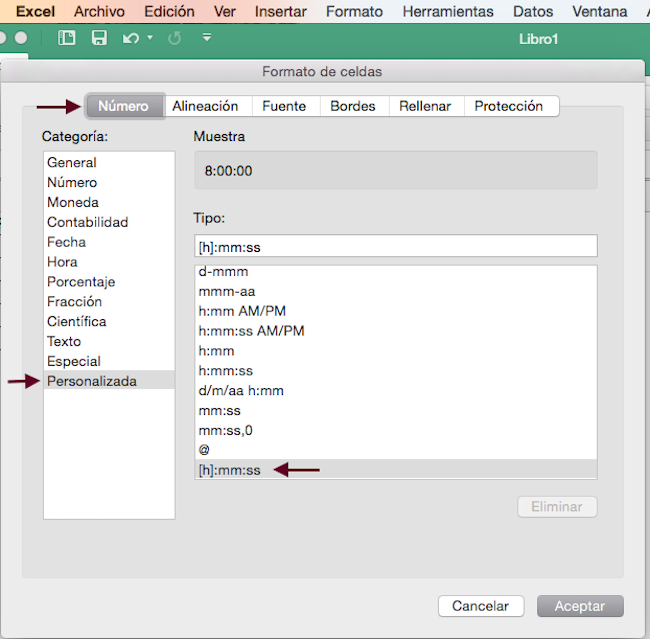
Task: Select the Fecha category
Action: (67, 242)
